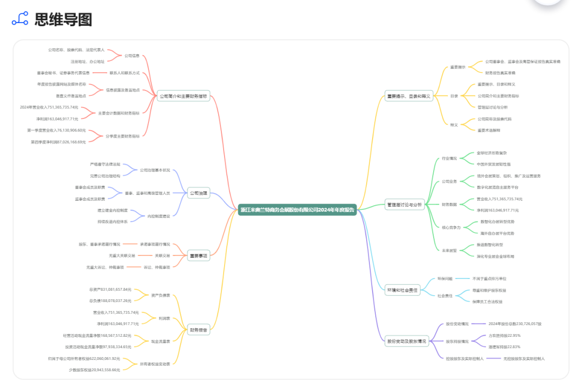The height and width of the screenshot is (392, 579).
Task: Click leaf text 董事会秘书、证券事务代表信息
Action: coord(63,73)
